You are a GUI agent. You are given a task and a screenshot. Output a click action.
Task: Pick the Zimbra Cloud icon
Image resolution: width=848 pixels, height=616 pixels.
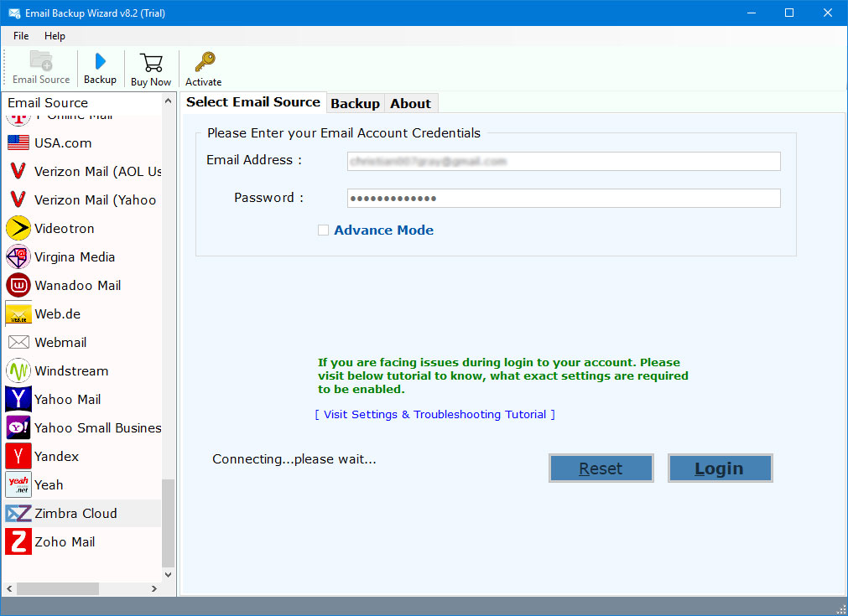point(18,513)
